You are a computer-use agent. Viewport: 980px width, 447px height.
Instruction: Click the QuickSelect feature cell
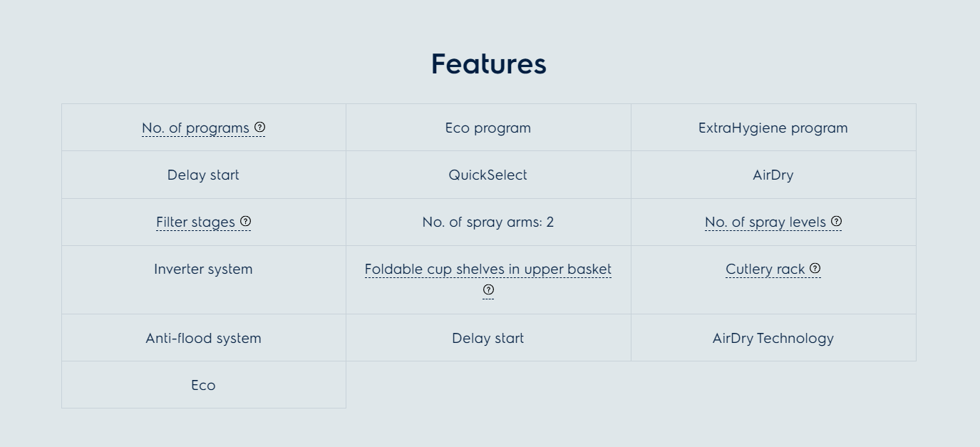click(x=488, y=175)
